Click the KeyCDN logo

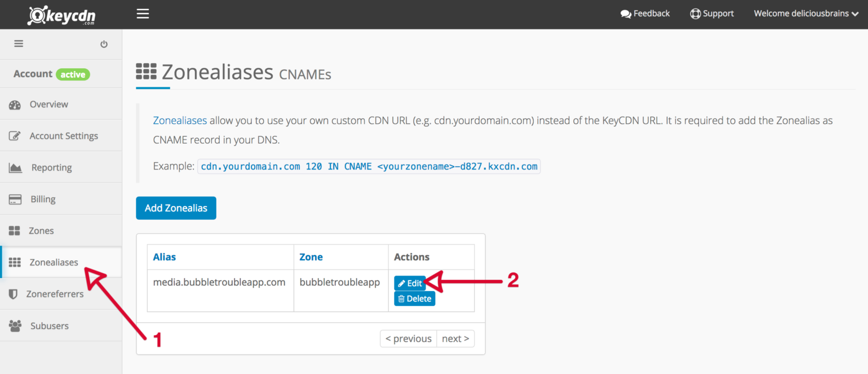pyautogui.click(x=61, y=14)
